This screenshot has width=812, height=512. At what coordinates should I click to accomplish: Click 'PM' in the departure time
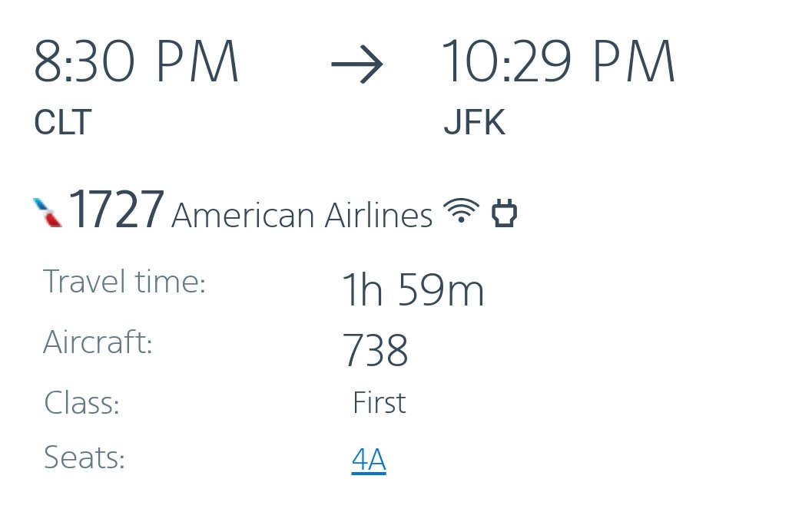(x=197, y=63)
